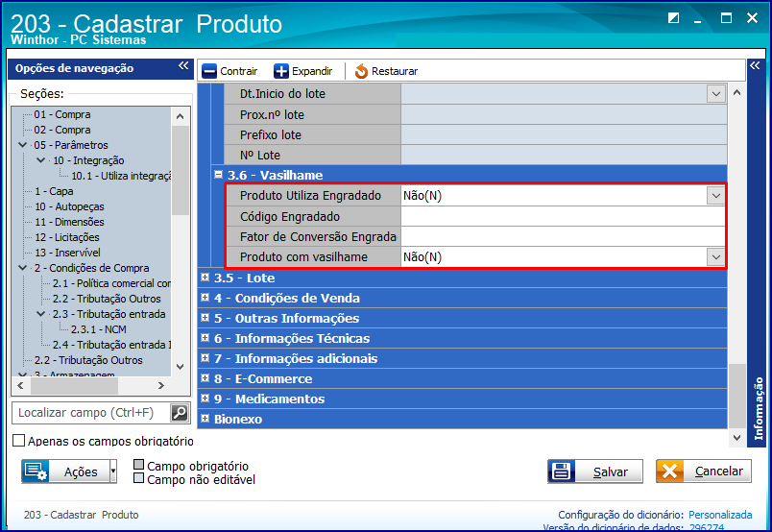Click the Campo obrigatório legend box
Screen dimensions: 772x532
click(139, 465)
